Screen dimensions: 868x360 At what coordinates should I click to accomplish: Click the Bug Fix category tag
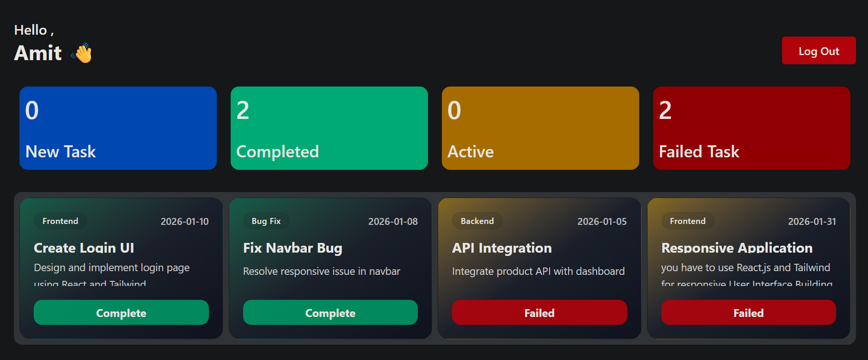pyautogui.click(x=266, y=221)
